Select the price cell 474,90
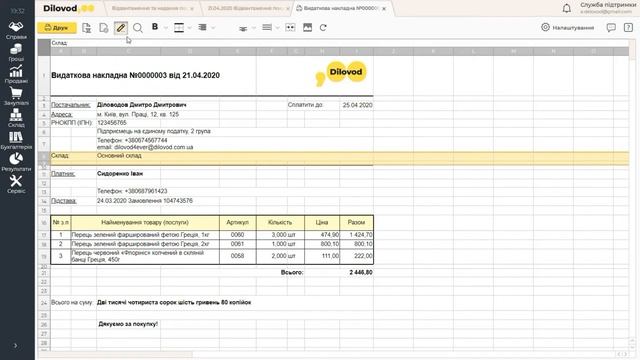Screen dimensions: 640x360 (x=322, y=235)
